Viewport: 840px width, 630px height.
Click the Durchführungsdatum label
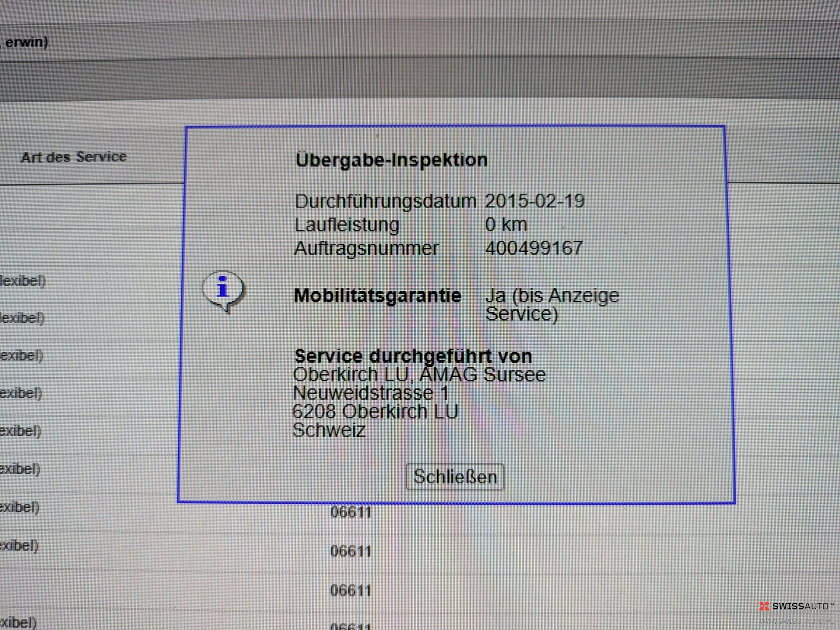pos(385,201)
